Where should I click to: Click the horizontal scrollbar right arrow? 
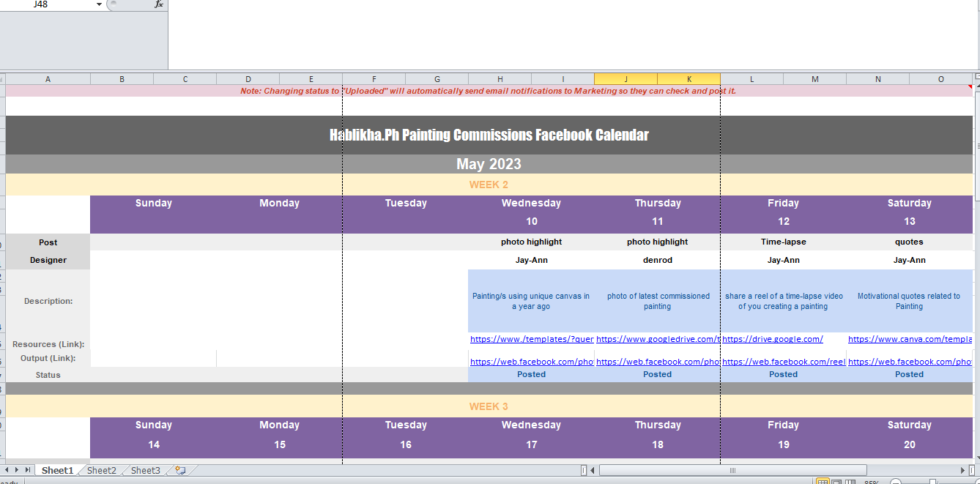pos(963,470)
